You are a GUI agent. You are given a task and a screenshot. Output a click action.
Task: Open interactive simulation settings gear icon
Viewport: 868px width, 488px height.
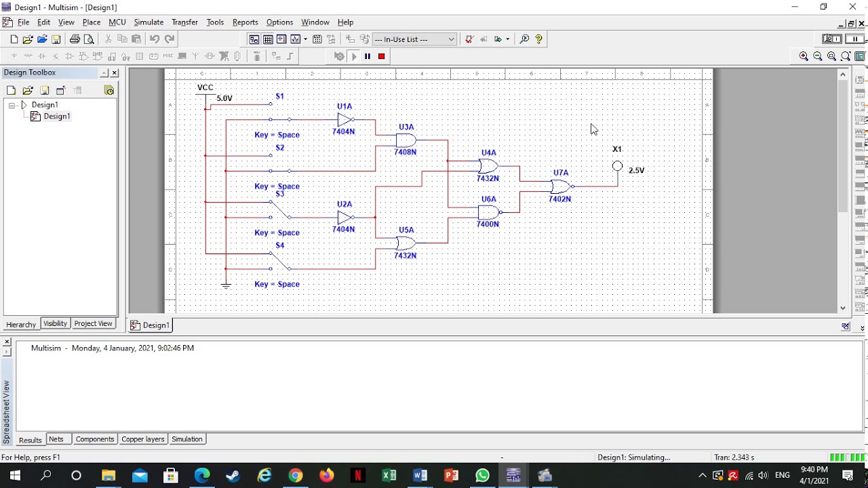339,56
